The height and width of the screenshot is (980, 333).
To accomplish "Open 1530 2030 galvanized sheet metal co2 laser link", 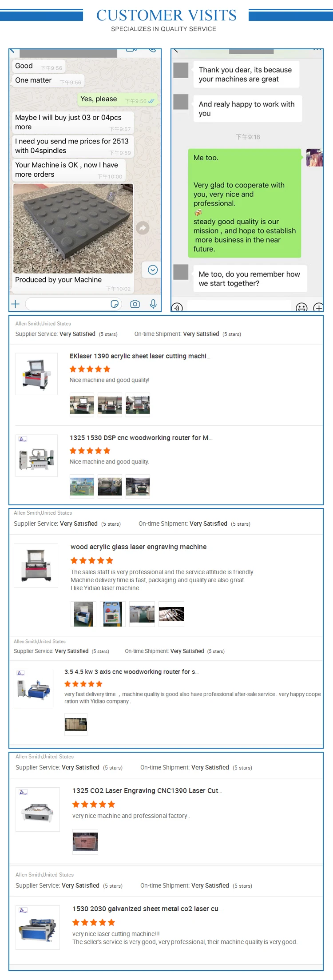I will point(147,909).
